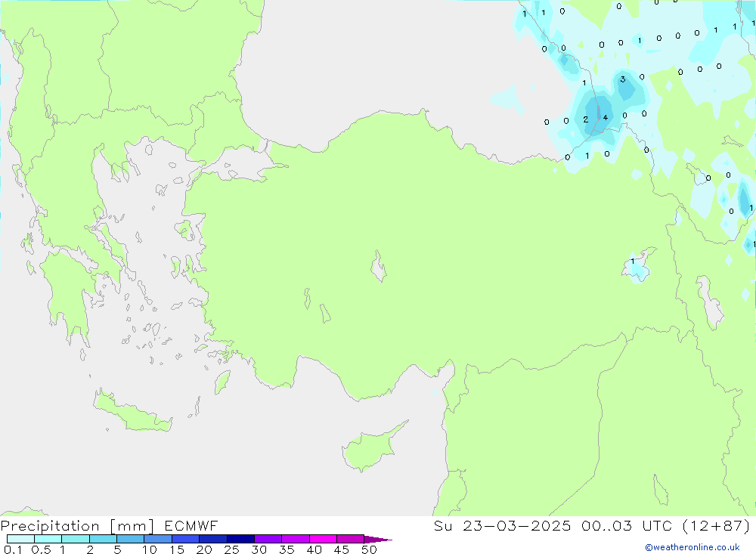Click the 25–30 mm navy legend swatch
This screenshot has width=756, height=554.
(x=240, y=539)
